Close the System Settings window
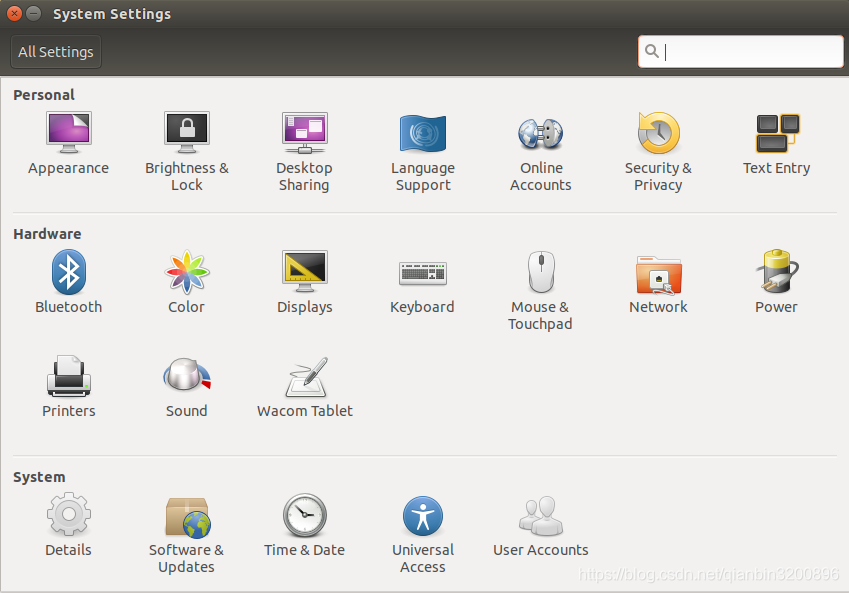Image resolution: width=849 pixels, height=593 pixels. tap(15, 14)
